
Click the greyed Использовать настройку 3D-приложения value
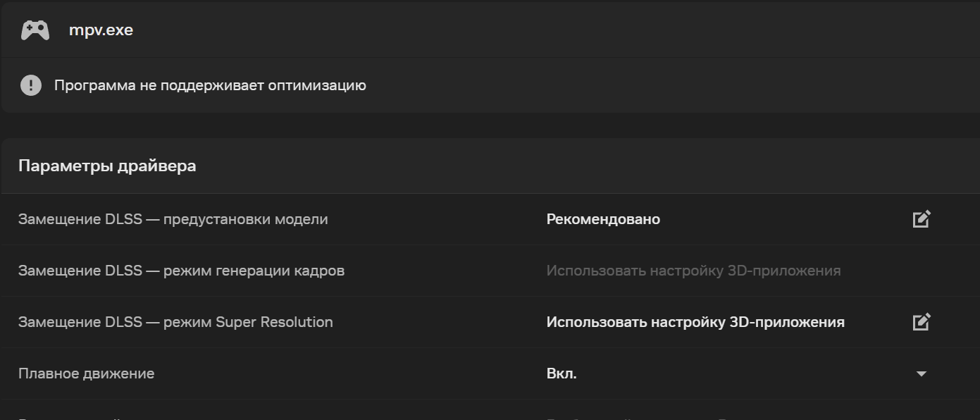click(694, 271)
